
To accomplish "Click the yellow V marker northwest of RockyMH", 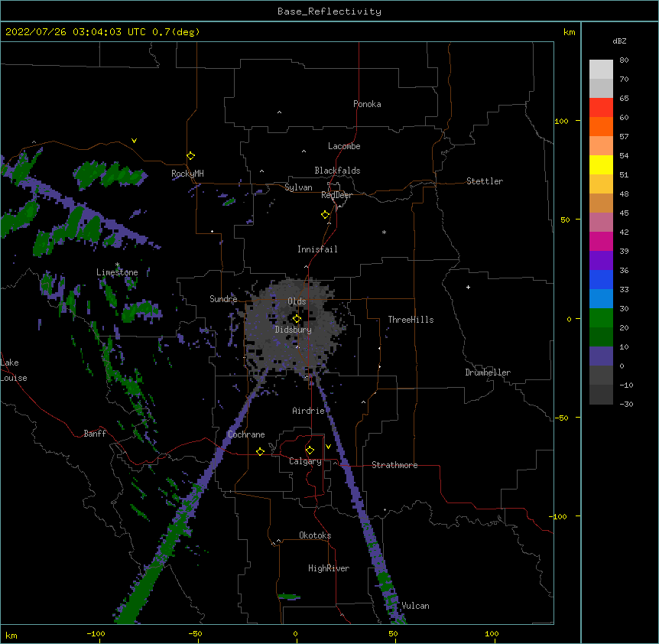I will pyautogui.click(x=134, y=141).
